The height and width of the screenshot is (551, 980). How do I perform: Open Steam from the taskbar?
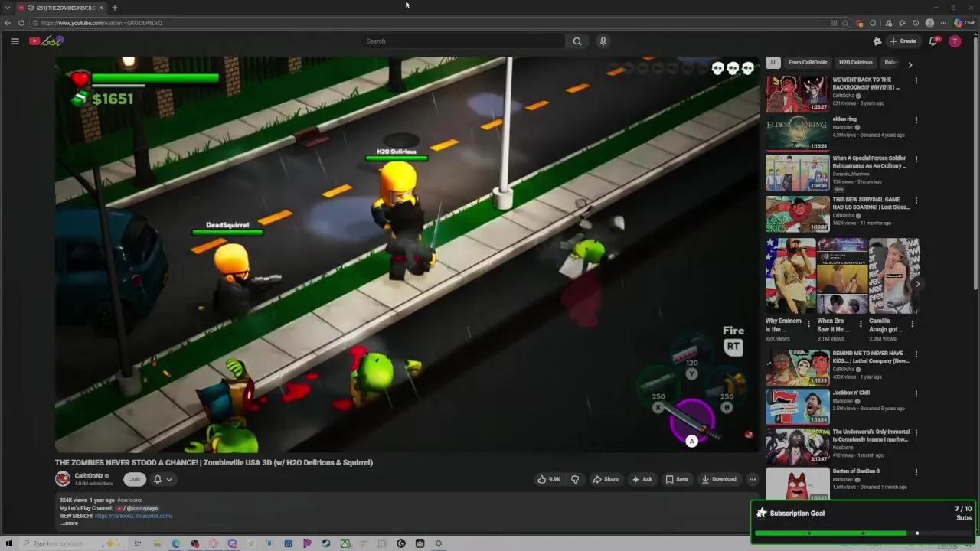pyautogui.click(x=326, y=543)
